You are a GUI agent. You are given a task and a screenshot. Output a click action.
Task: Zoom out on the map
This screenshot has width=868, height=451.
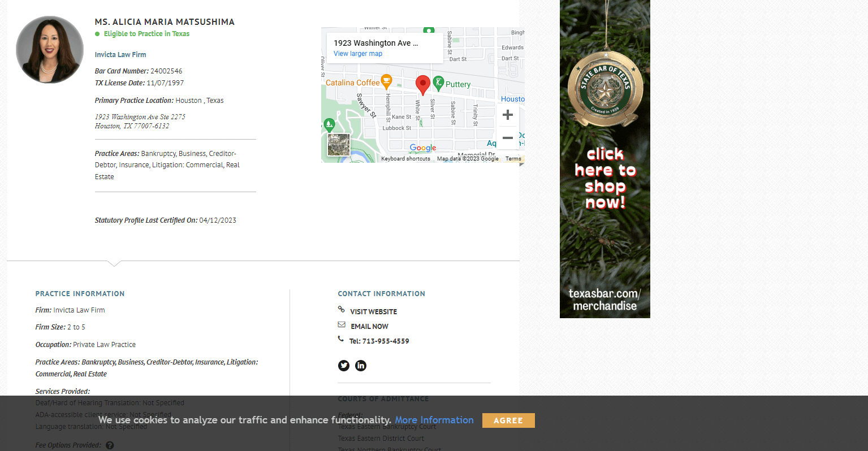508,137
